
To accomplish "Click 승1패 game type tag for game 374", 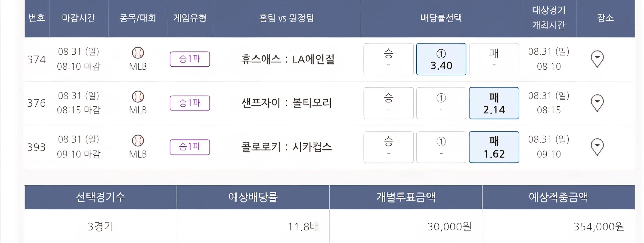I will click(x=190, y=59).
